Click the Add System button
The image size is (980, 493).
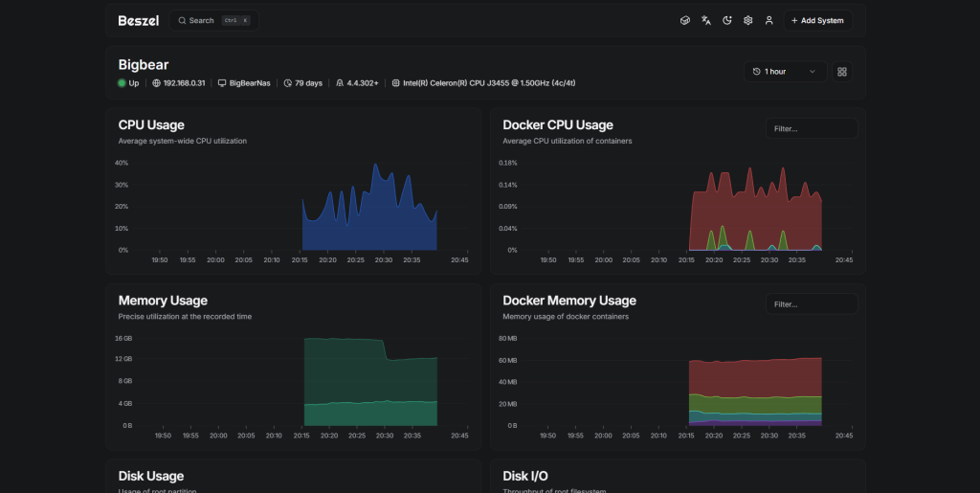[x=817, y=20]
